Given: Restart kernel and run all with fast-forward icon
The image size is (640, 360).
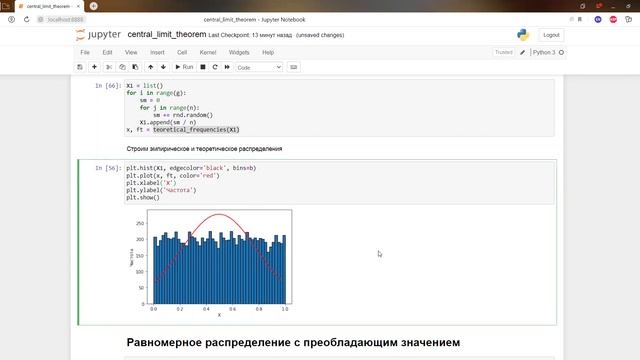Looking at the screenshot, I should (x=227, y=67).
